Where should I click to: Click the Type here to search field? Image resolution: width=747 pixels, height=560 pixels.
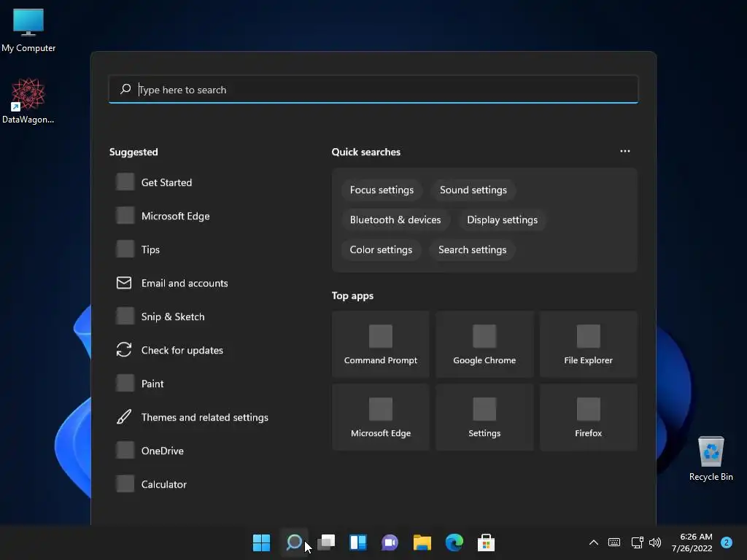[x=373, y=90]
